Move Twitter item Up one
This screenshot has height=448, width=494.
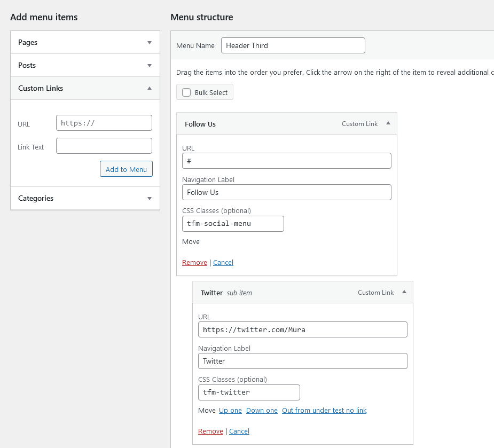pyautogui.click(x=230, y=410)
